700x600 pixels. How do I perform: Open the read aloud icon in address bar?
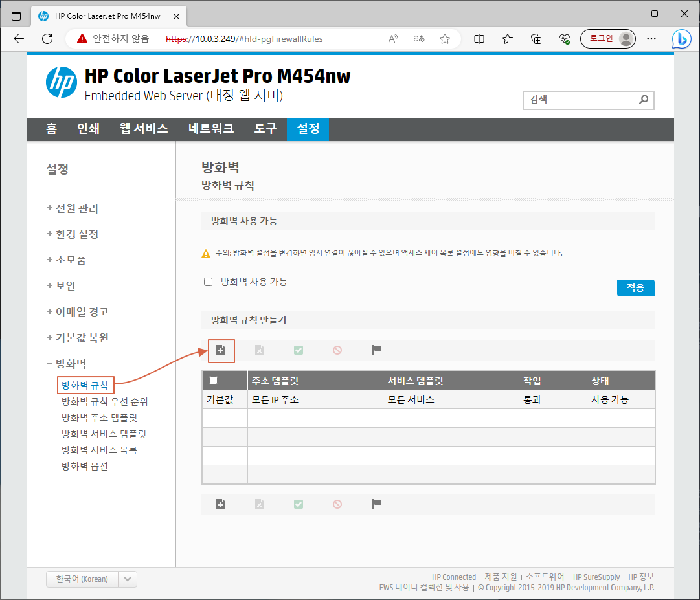393,39
